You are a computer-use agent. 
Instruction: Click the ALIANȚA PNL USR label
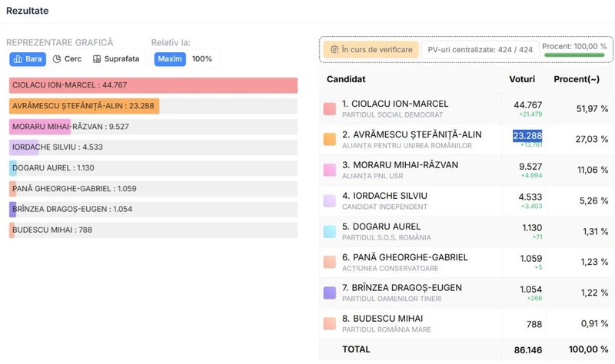(372, 177)
